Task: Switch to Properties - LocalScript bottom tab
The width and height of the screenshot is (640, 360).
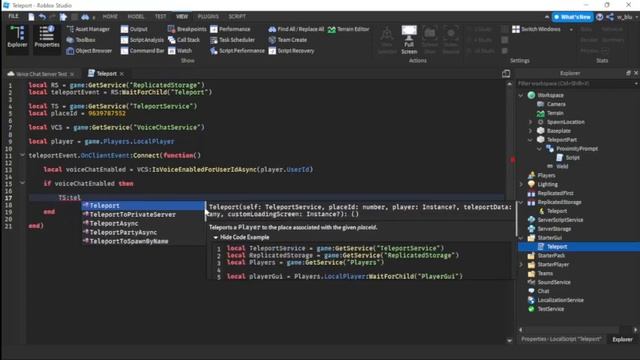Action: pos(561,339)
